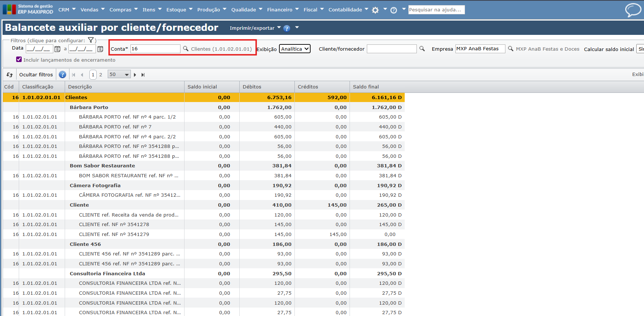644x316 pixels.
Task: Open the chat speech bubble icon
Action: click(x=633, y=10)
